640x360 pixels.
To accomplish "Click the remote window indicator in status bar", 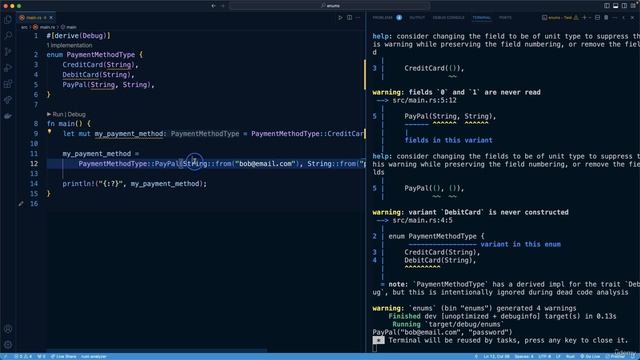I will coord(4,356).
